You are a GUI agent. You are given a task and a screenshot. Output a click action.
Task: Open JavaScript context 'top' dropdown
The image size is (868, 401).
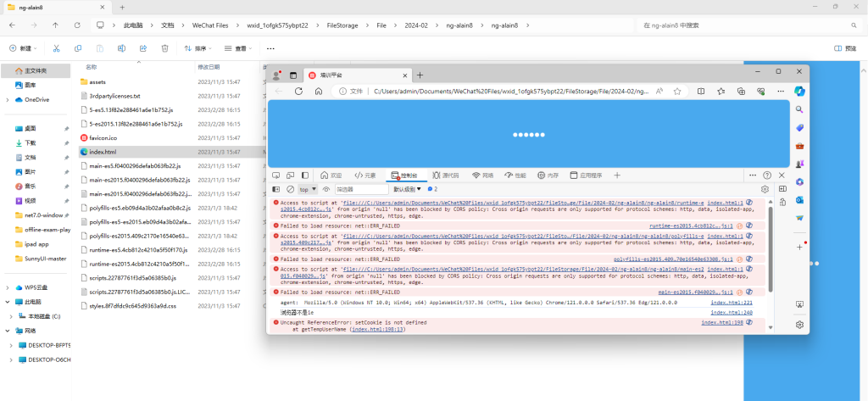pos(308,189)
